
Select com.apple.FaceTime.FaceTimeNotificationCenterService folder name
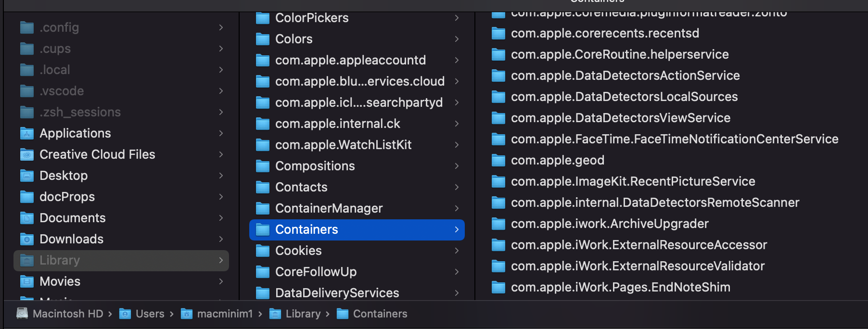675,139
